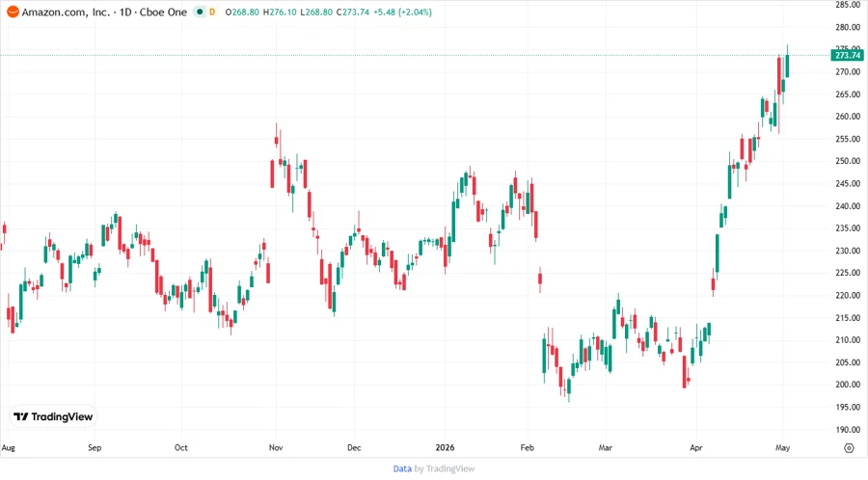Click the 190.00 price axis label
The height and width of the screenshot is (480, 868).
pyautogui.click(x=848, y=429)
